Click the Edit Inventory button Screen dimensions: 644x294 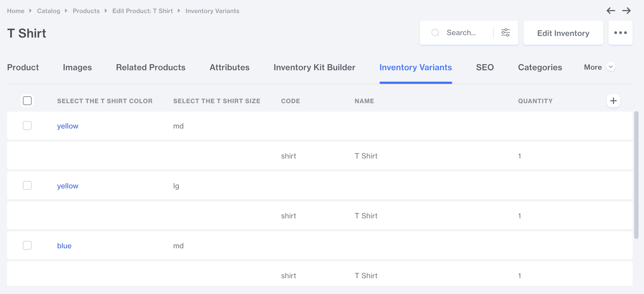coord(563,33)
